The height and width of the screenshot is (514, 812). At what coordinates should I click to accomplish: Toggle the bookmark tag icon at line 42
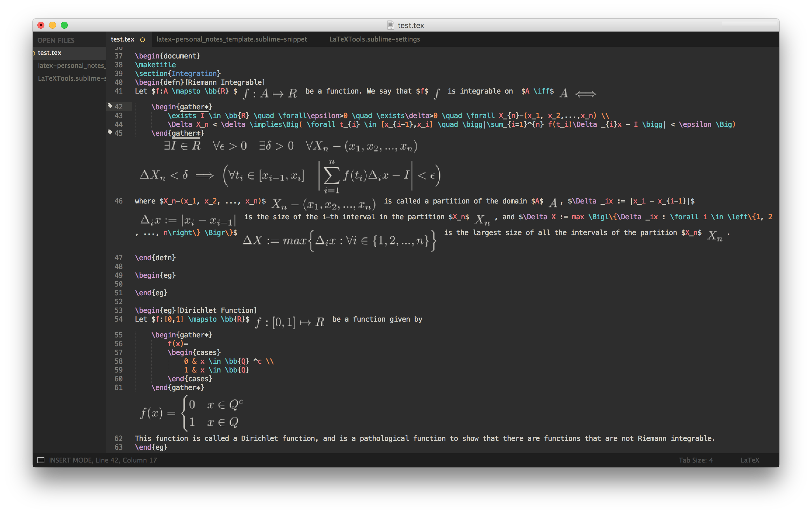click(110, 105)
